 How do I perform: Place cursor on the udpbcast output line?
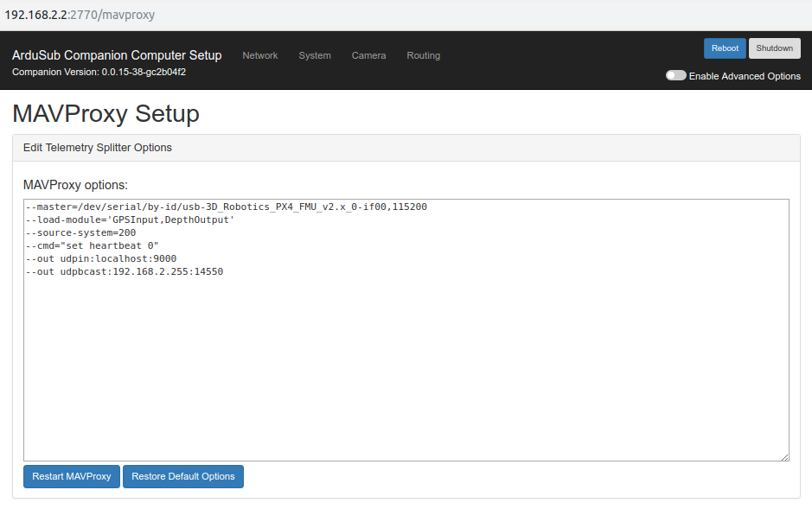125,271
